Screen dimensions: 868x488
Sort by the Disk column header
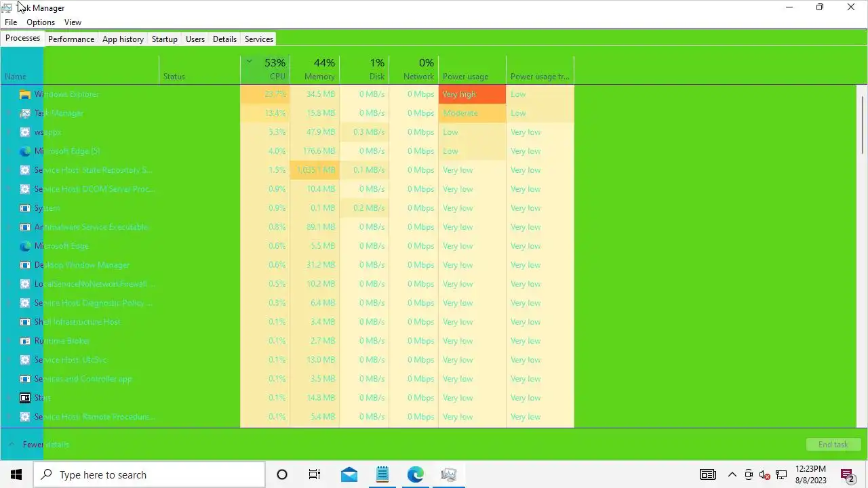(x=364, y=70)
